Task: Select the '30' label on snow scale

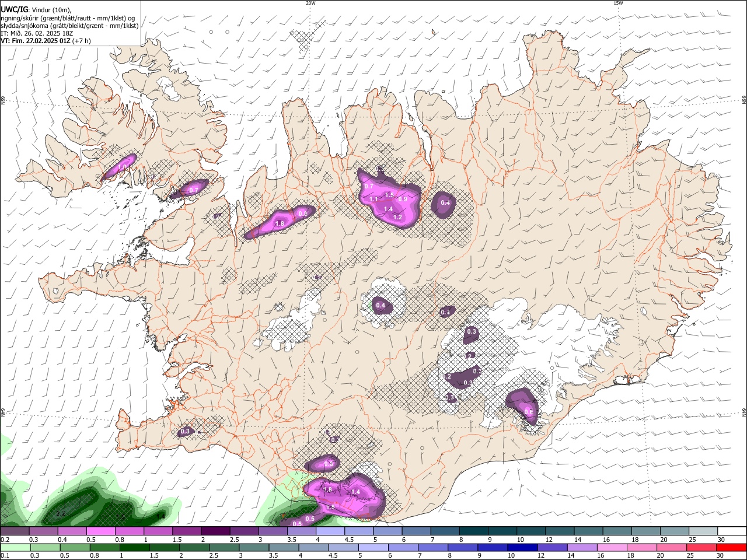Action: tap(721, 540)
